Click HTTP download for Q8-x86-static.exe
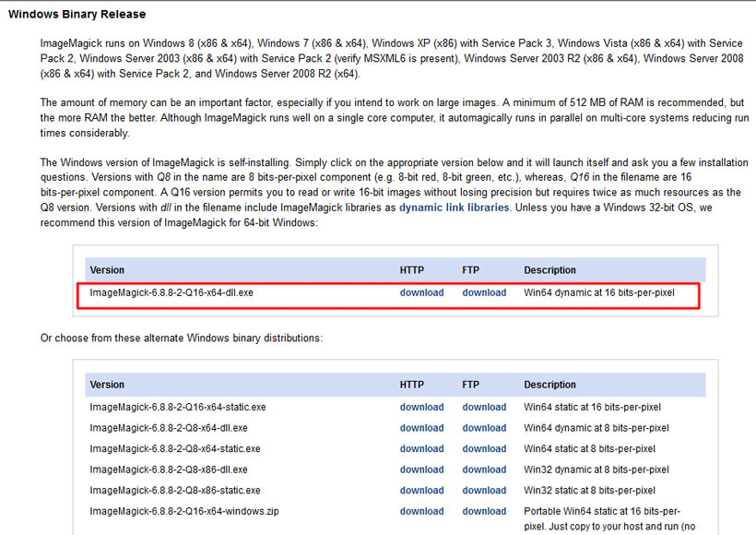Screen dimensions: 756x535 pos(421,490)
